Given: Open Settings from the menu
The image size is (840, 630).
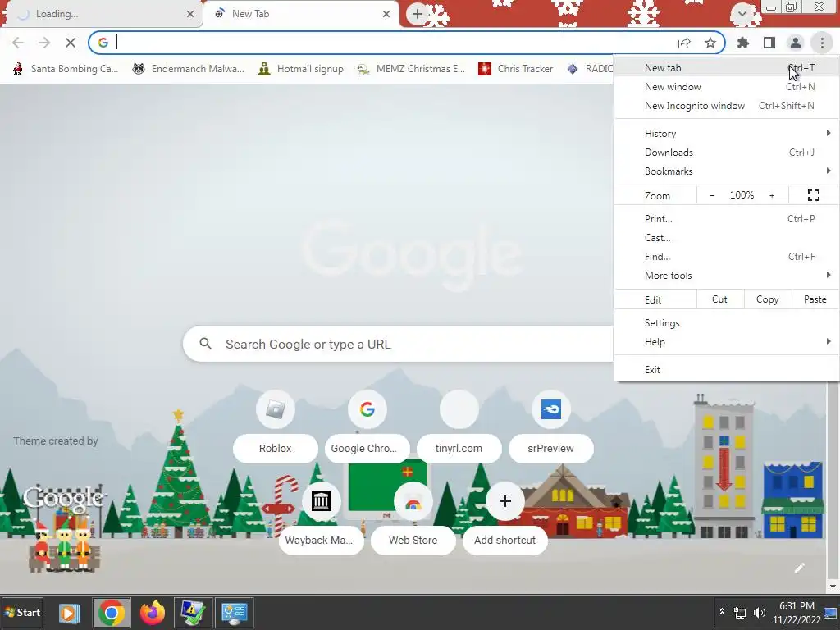Looking at the screenshot, I should [x=727, y=323].
